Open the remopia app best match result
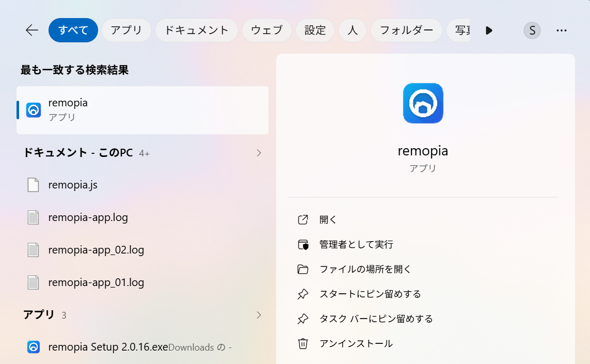Viewport: 590px width, 364px height. [x=142, y=110]
